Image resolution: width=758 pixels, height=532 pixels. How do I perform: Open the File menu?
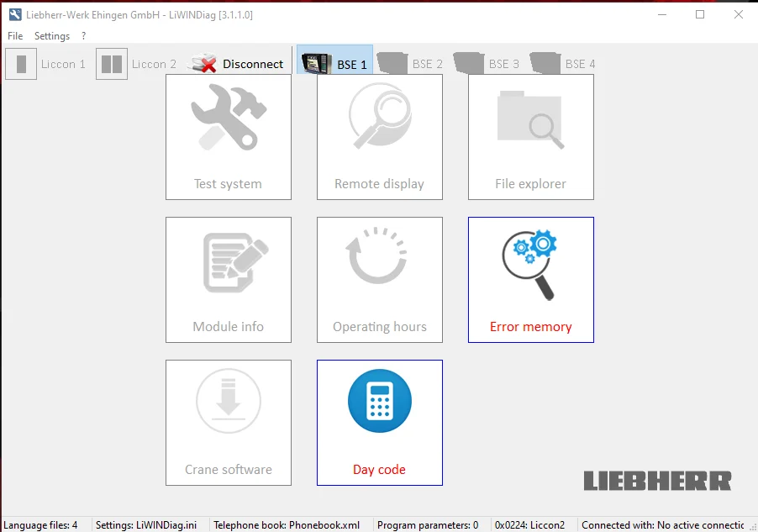(15, 36)
